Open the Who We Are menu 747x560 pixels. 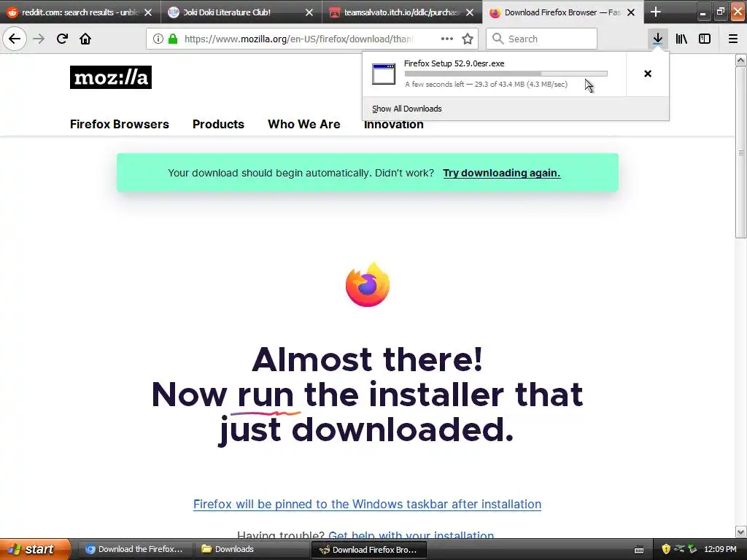point(304,124)
